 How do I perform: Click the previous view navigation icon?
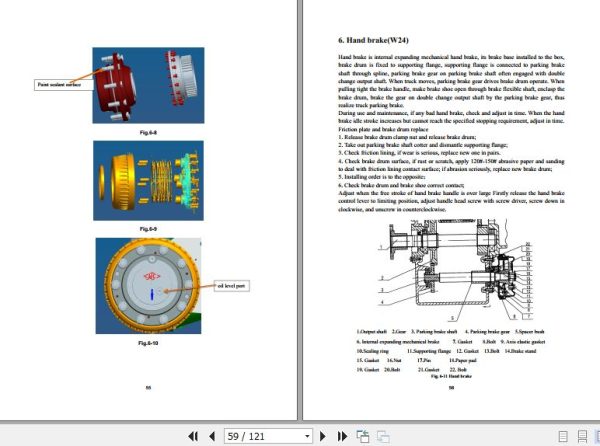coord(362,436)
